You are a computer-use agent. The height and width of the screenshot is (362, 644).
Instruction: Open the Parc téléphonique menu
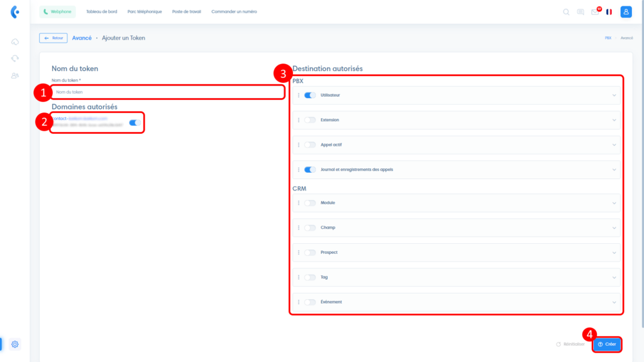[145, 12]
